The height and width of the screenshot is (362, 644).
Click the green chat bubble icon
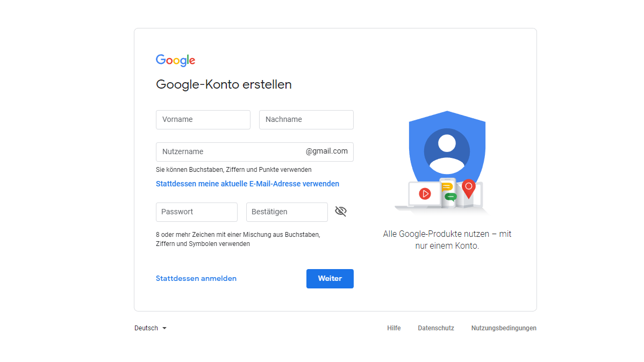(450, 197)
